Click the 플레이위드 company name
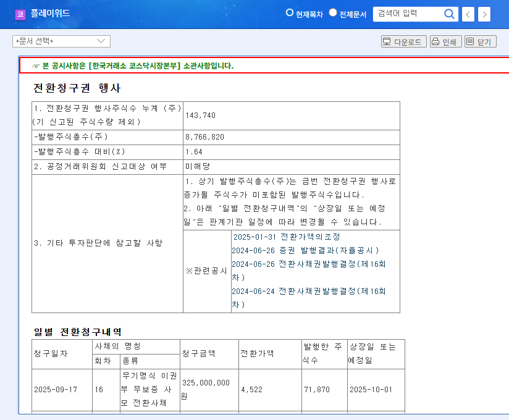 (x=50, y=14)
